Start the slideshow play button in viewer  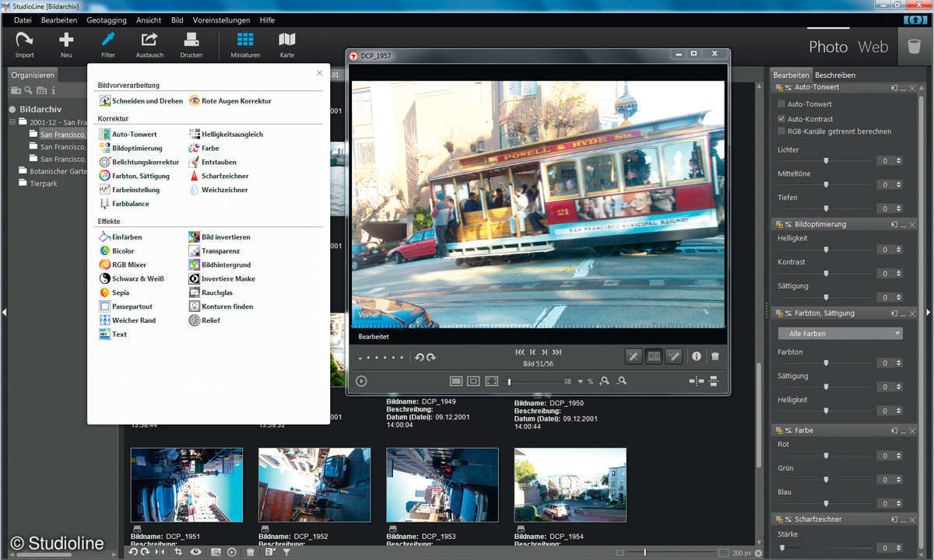[361, 381]
